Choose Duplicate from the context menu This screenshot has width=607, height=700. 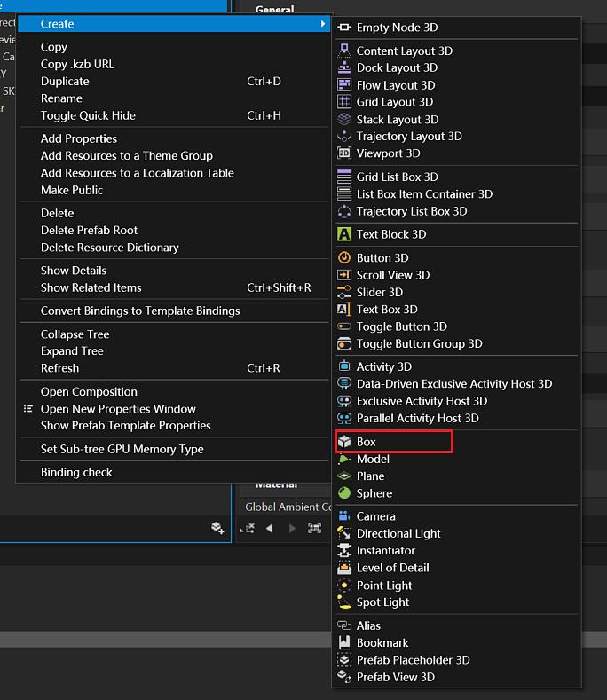point(65,82)
